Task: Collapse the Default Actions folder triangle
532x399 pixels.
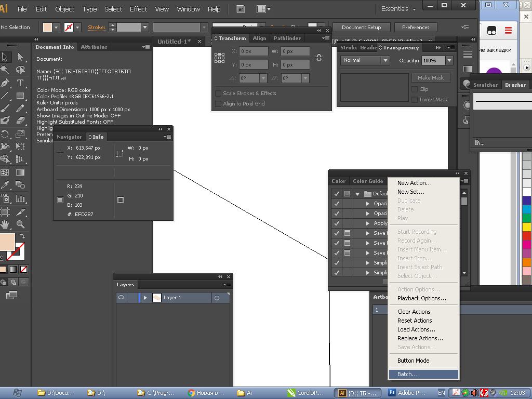Action: pyautogui.click(x=357, y=194)
